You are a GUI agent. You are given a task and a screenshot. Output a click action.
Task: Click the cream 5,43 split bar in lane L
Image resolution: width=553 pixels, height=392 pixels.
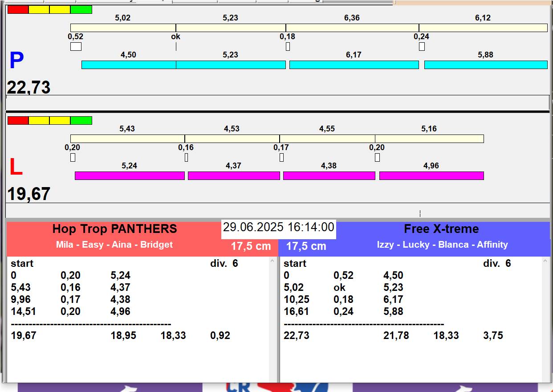pyautogui.click(x=127, y=139)
